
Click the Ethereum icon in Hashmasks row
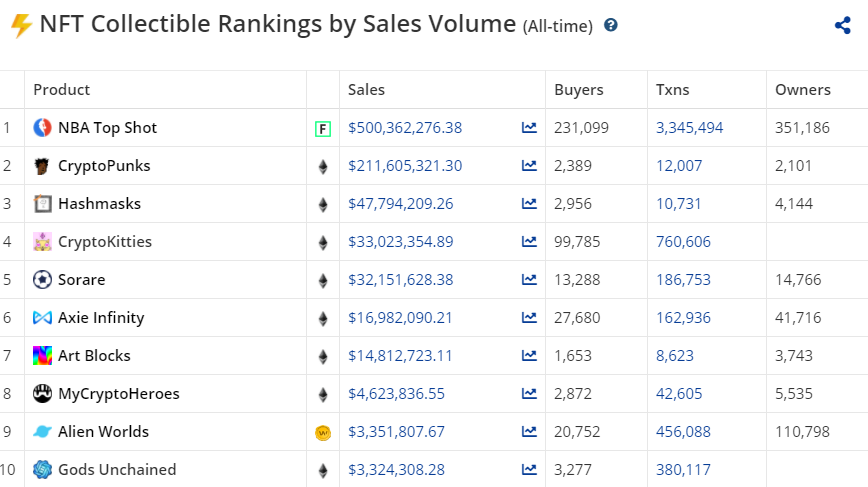(x=323, y=205)
